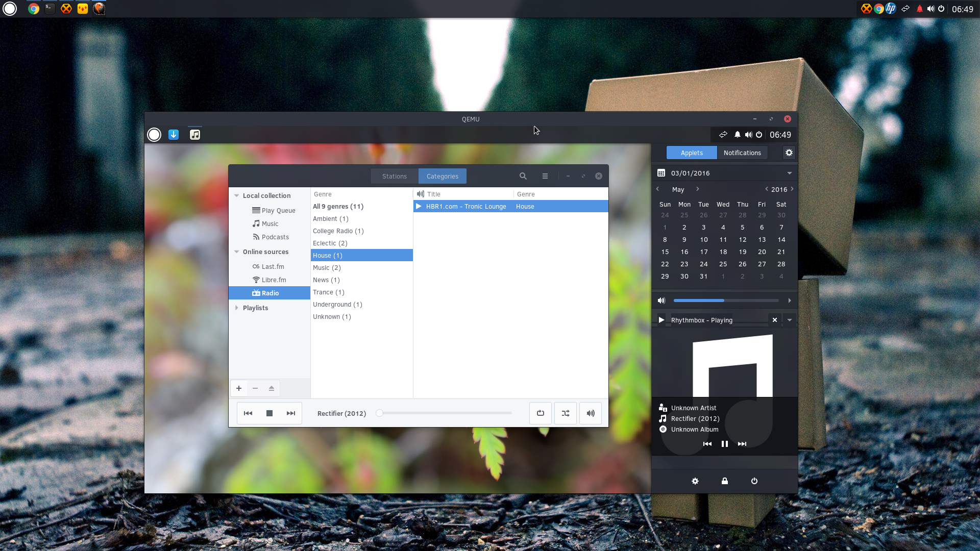This screenshot has width=980, height=551.
Task: Toggle shuffle mode in Rhythmbox
Action: [566, 413]
